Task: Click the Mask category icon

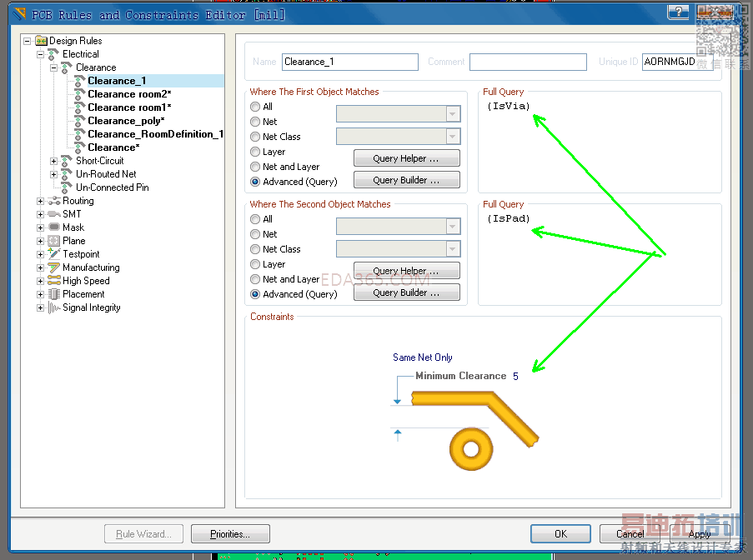Action: point(54,227)
